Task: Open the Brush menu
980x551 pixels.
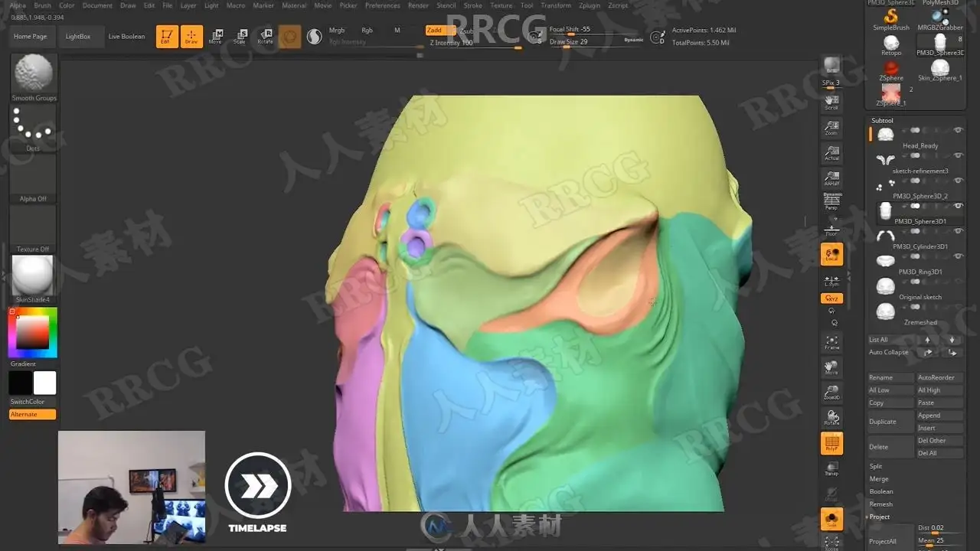Action: click(x=43, y=5)
